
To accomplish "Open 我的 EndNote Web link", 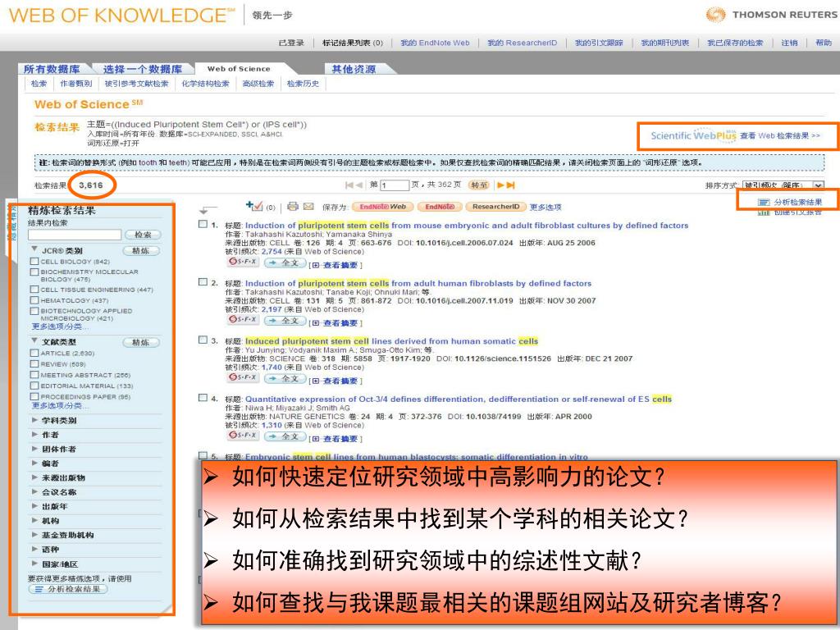I will point(435,43).
